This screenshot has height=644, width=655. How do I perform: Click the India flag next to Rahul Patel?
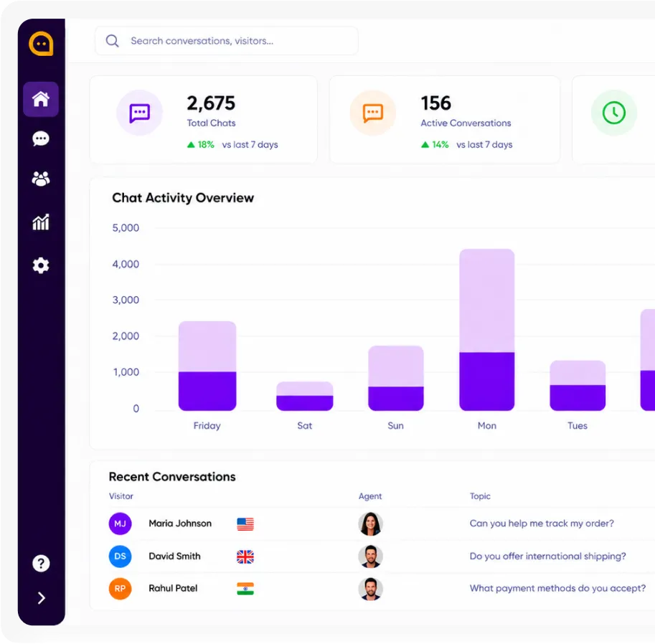(x=245, y=589)
